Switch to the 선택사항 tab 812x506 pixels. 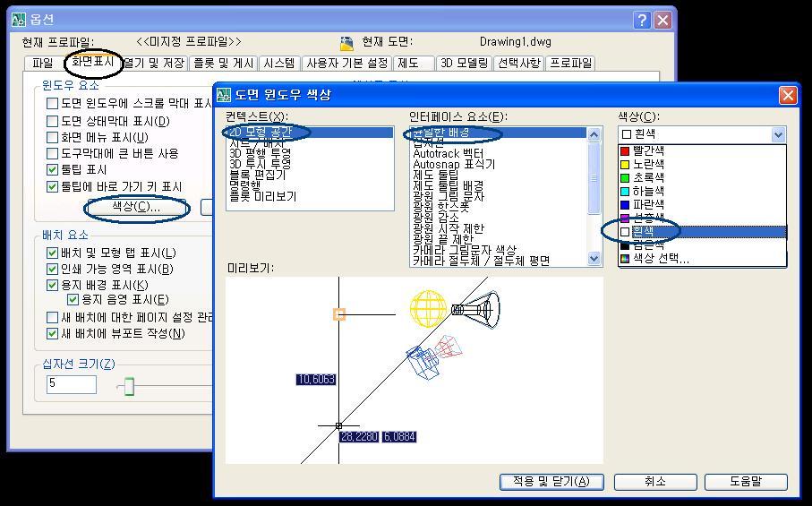click(519, 64)
